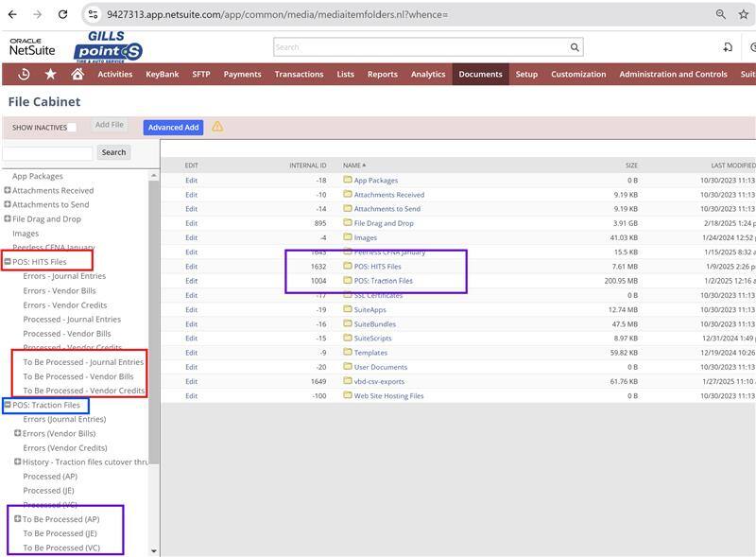The image size is (756, 557).
Task: Expand History - Traction files cutover node
Action: coord(17,461)
